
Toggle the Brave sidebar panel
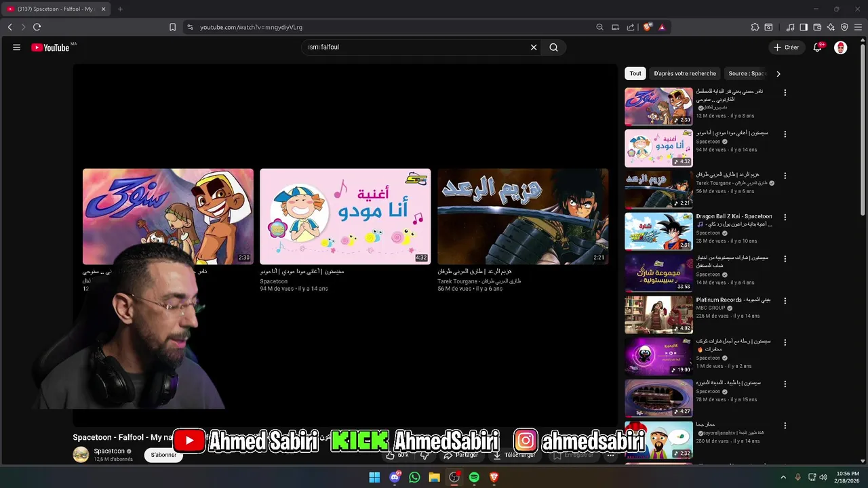point(804,27)
